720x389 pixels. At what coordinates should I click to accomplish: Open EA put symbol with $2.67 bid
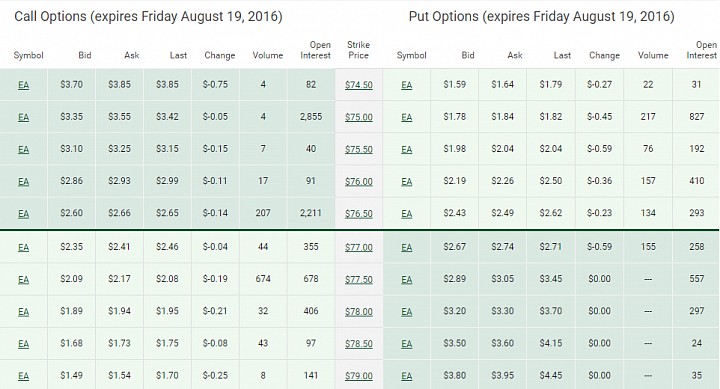406,247
